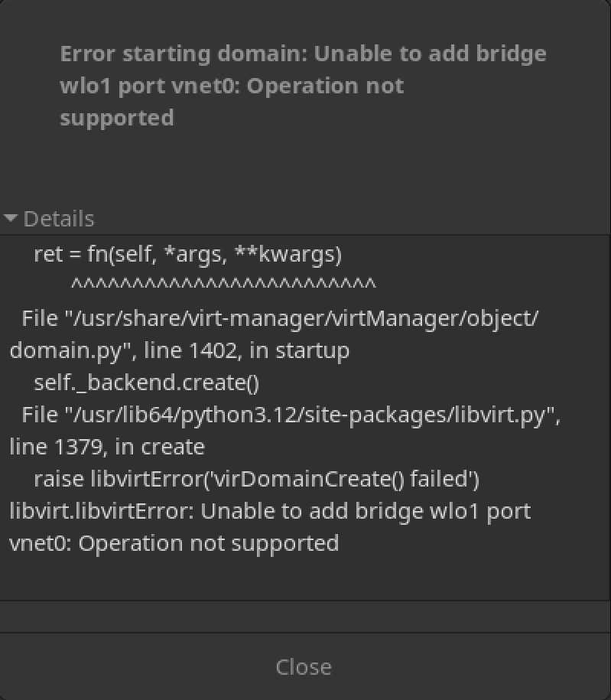Click the 'Error starting domain' heading line
This screenshot has width=611, height=700.
click(x=303, y=54)
